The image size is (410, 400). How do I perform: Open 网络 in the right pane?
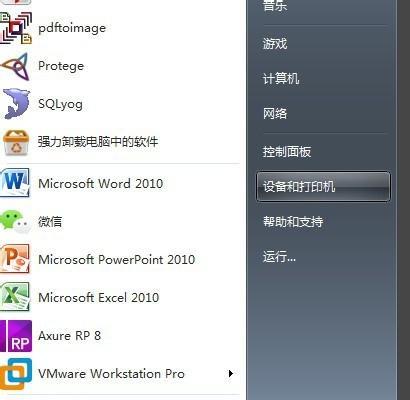coord(275,113)
